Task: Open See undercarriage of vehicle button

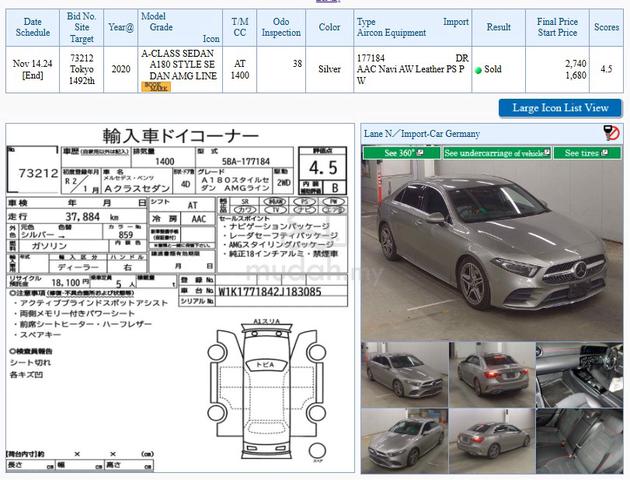Action: point(497,153)
